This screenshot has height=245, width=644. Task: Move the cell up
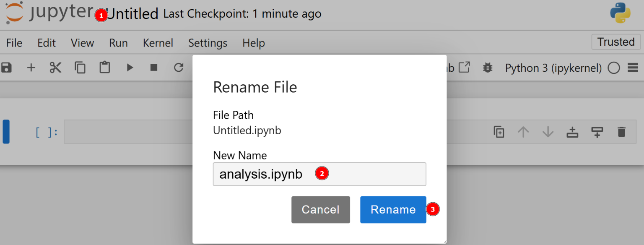tap(523, 131)
